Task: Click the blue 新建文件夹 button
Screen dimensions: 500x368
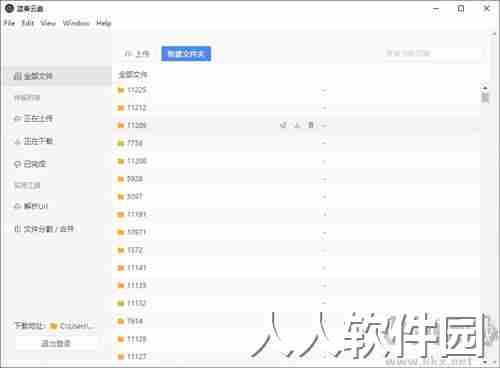Action: pyautogui.click(x=186, y=54)
